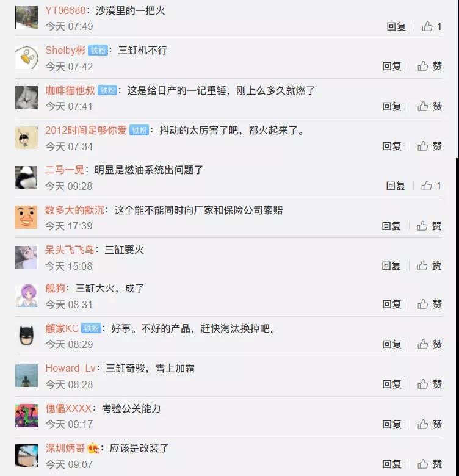459x476 pixels.
Task: Click 数多大的默沉's orange face avatar
Action: (26, 217)
